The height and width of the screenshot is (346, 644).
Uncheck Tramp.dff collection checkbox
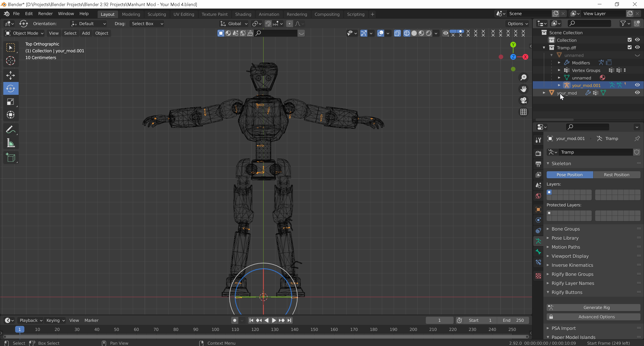630,47
